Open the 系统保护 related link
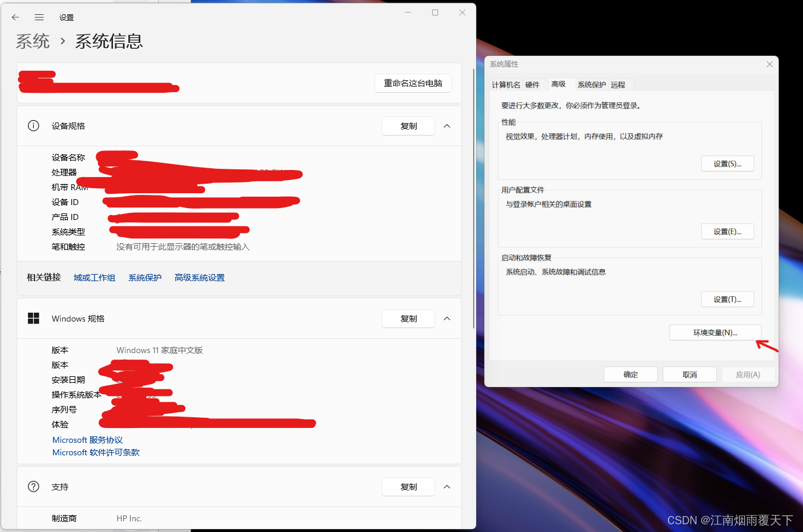Screen dimensions: 803x532 click(145, 278)
